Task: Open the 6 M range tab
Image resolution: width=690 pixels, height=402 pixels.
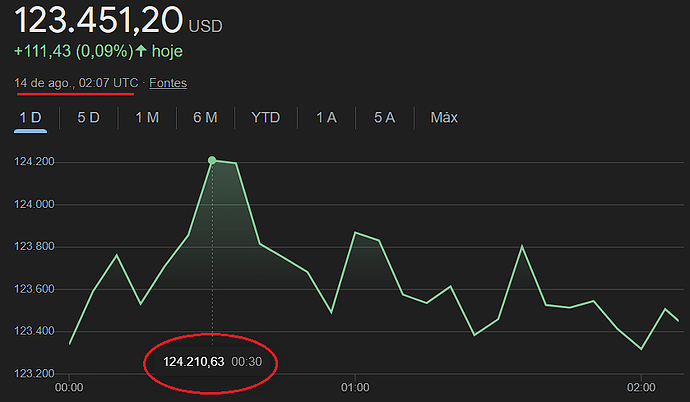Action: (x=205, y=118)
